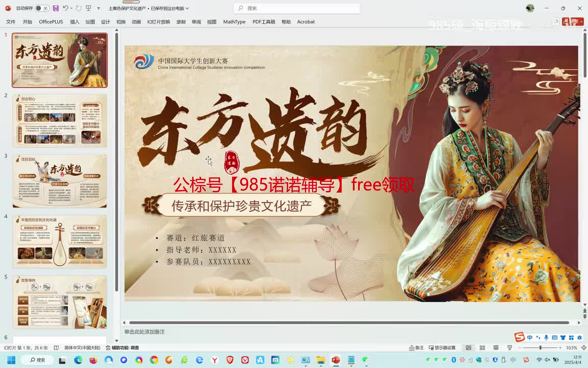This screenshot has height=368, width=588.
Task: Toggle volume mute in the system tray
Action: tap(547, 360)
